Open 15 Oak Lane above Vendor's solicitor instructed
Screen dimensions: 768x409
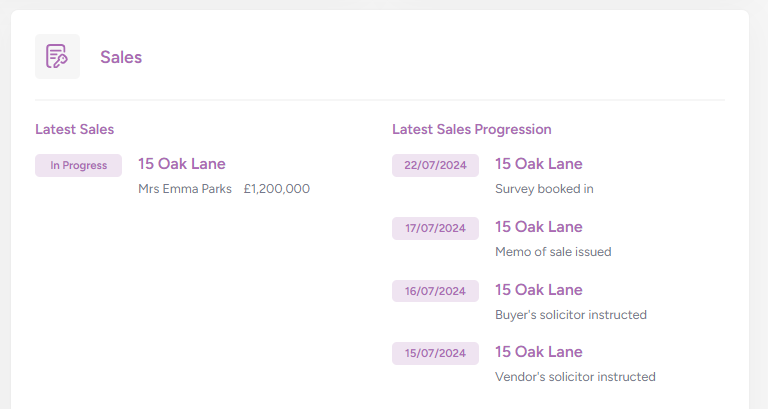click(x=539, y=352)
